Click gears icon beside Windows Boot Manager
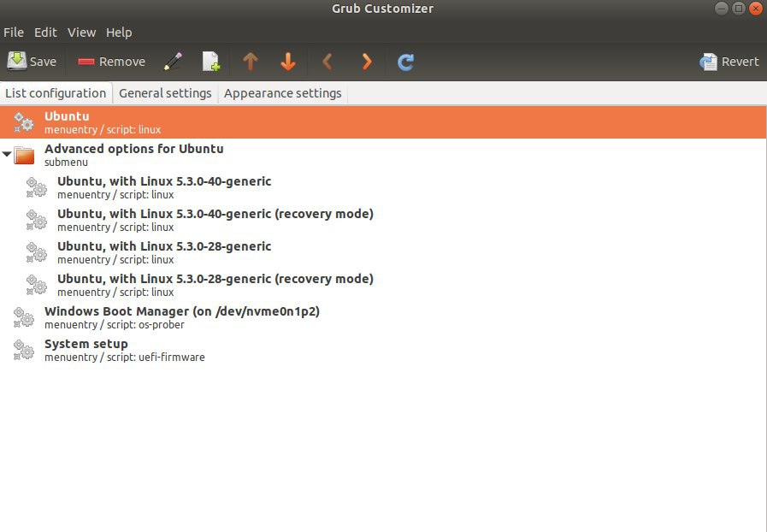 [x=23, y=317]
